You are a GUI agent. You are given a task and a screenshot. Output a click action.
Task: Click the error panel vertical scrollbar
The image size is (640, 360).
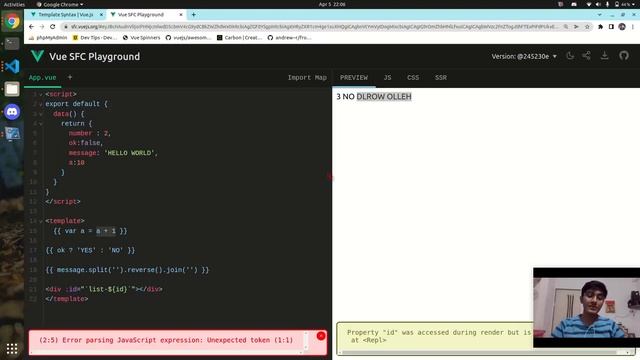[306, 340]
